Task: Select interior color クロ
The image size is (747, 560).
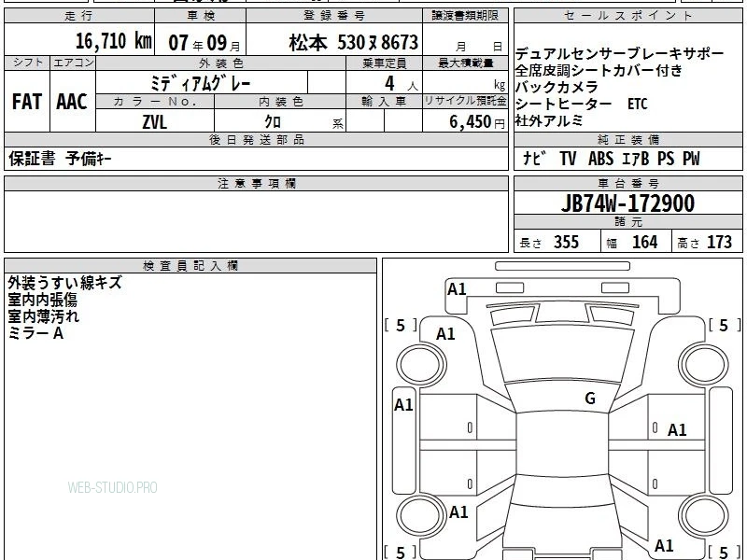Action: [273, 122]
